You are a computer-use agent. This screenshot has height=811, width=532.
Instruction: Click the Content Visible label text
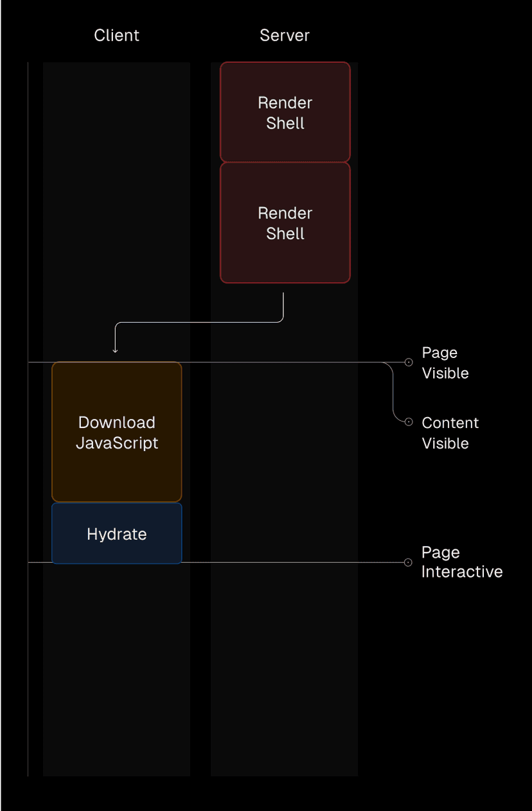coord(450,433)
